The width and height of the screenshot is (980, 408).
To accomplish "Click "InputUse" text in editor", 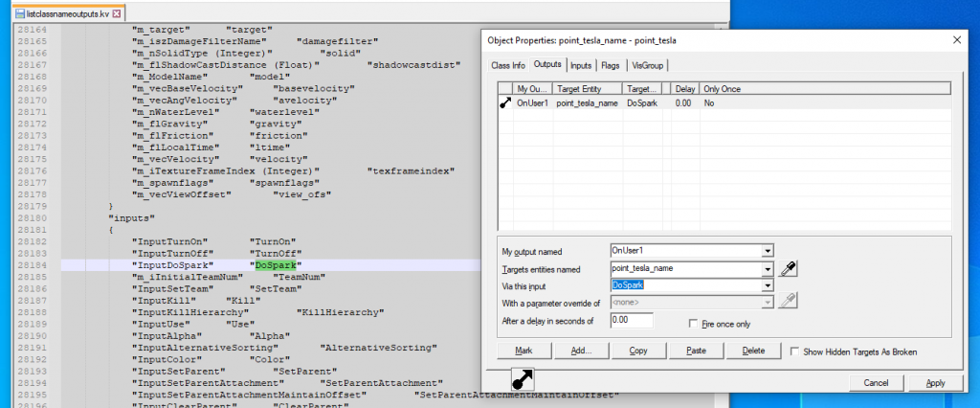I will click(161, 324).
